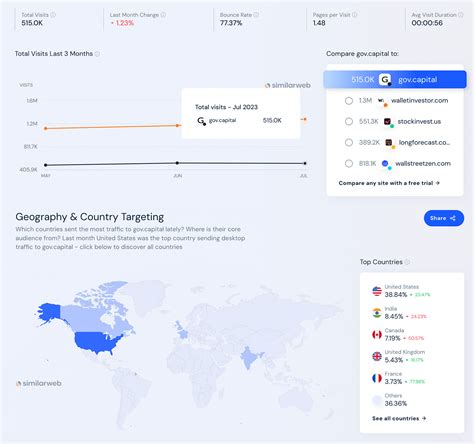Click the info icon beside Pages per Visit

tap(355, 15)
